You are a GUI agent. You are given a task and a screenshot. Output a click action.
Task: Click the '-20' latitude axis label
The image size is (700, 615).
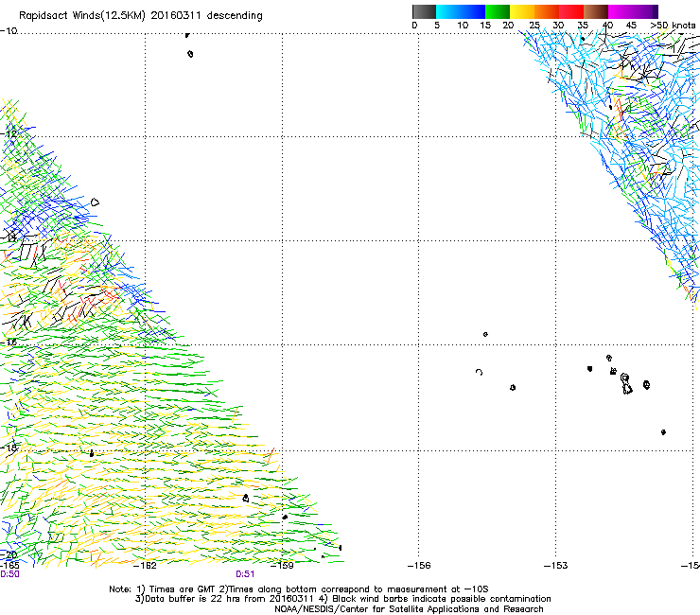(9, 555)
